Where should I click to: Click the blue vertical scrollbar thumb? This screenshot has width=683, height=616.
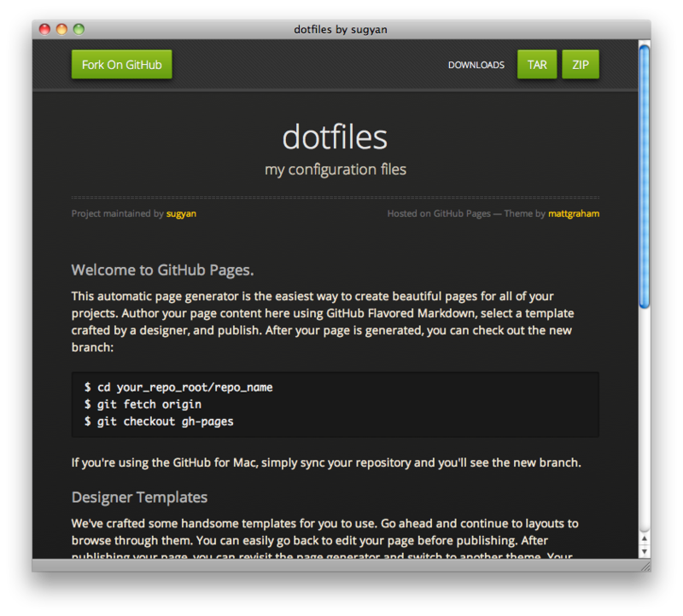click(x=645, y=177)
